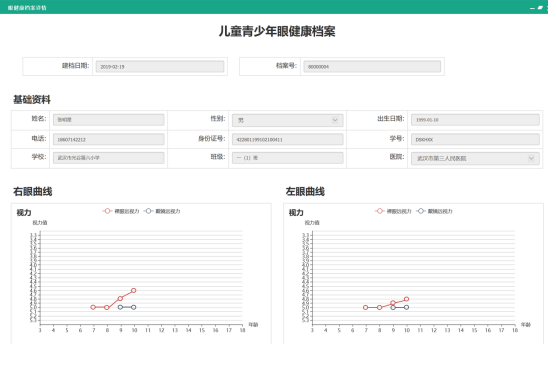Toggle right eye 裸眼远视力 red legend
The height and width of the screenshot is (367, 557).
click(121, 211)
